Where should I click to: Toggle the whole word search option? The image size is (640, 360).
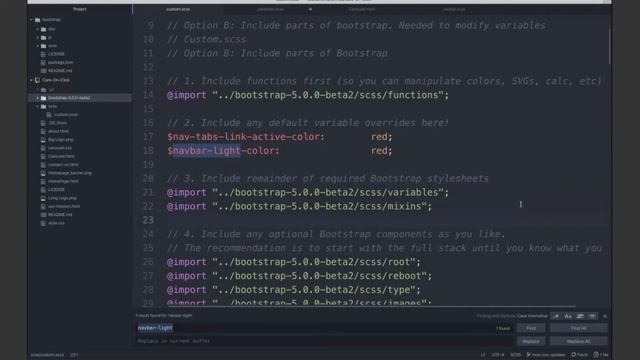pyautogui.click(x=592, y=316)
